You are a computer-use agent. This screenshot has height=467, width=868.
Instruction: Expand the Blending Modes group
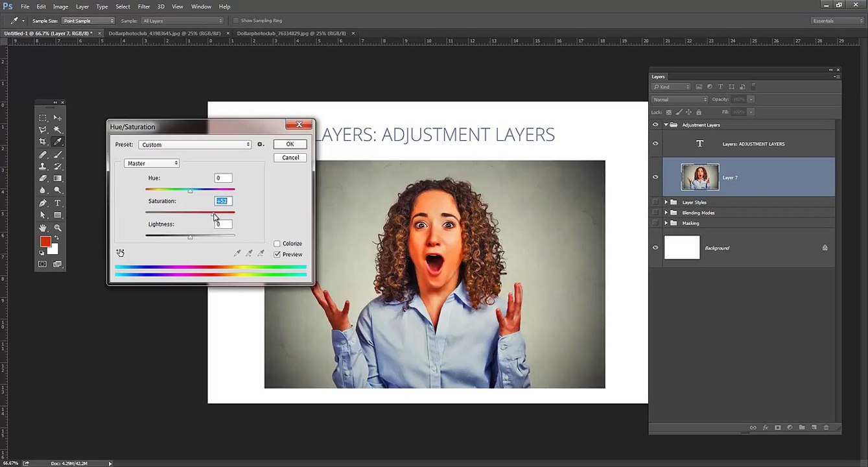666,213
